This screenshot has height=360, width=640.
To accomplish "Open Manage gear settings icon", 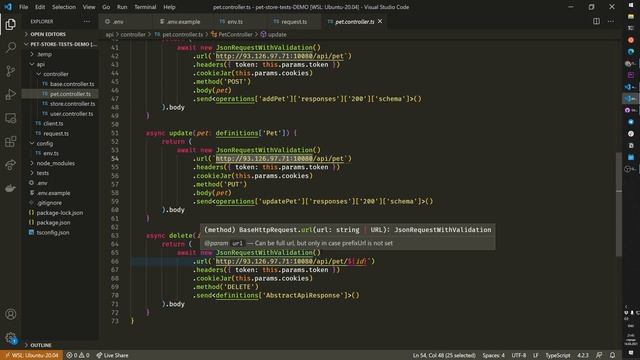I will tap(11, 338).
